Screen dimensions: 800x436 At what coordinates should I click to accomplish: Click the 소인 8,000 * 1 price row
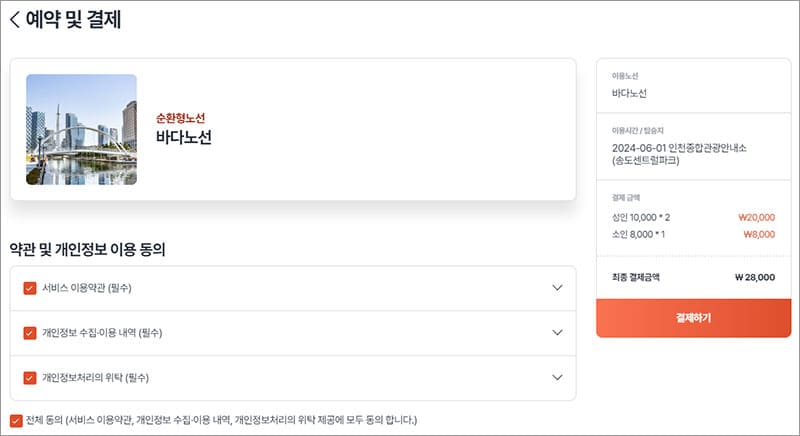(693, 234)
